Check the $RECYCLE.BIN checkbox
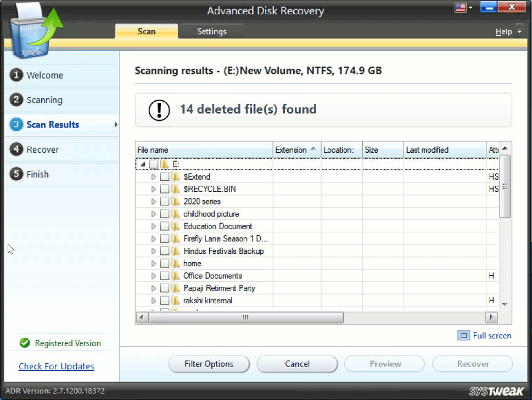 pos(166,189)
